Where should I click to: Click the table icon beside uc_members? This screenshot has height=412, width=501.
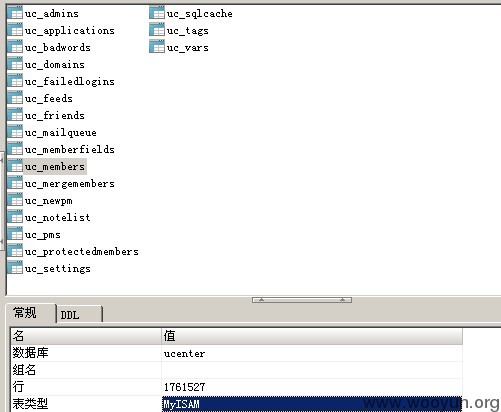coord(15,166)
